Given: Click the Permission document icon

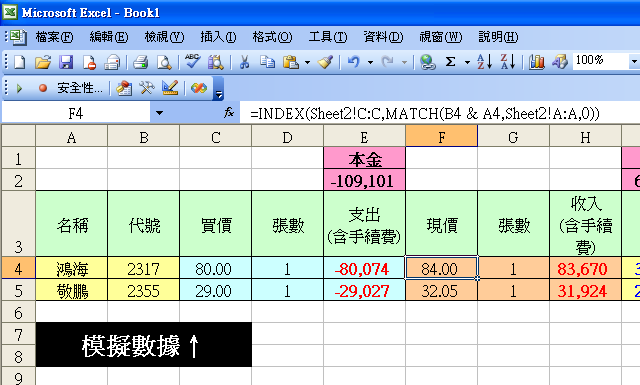Looking at the screenshot, I should point(89,62).
